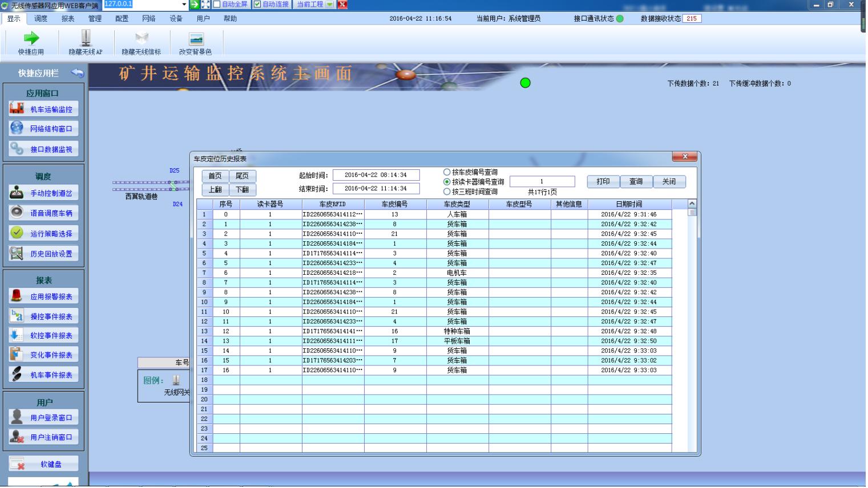868x488 pixels.
Task: Enable the 自动全屏 checkbox
Action: (x=217, y=5)
